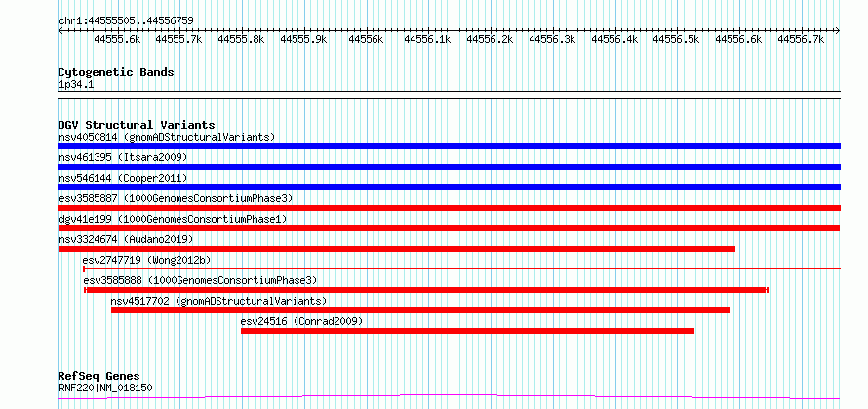Click the red bar for dgv41e199
This screenshot has height=409, width=868.
click(x=449, y=228)
